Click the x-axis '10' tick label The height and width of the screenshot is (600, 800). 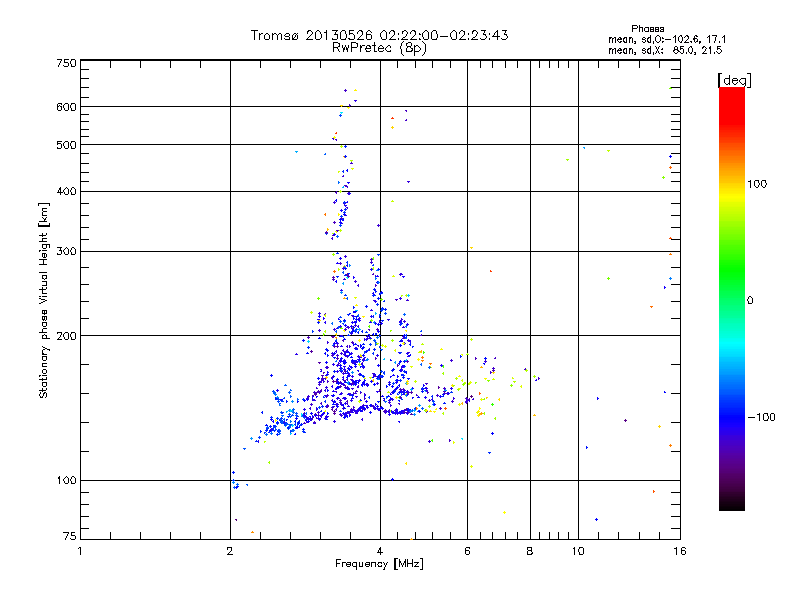click(578, 551)
